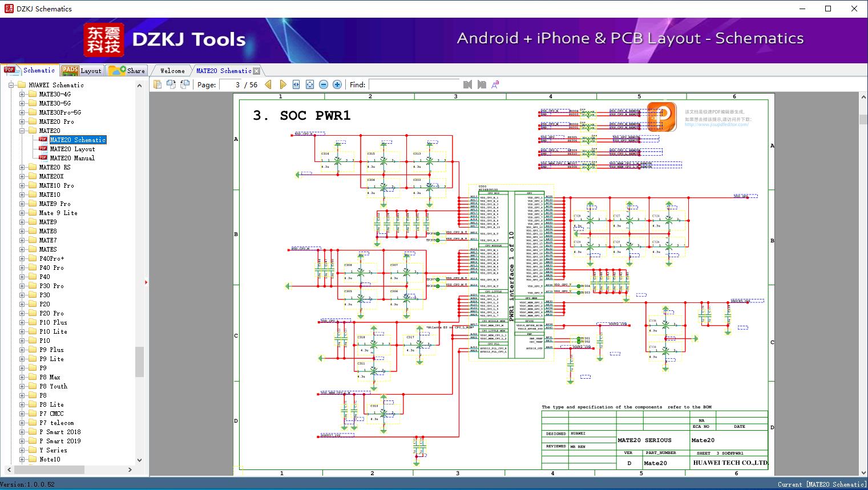Select the MATE10 Pro folder
Image resolution: width=868 pixels, height=490 pixels.
(56, 185)
